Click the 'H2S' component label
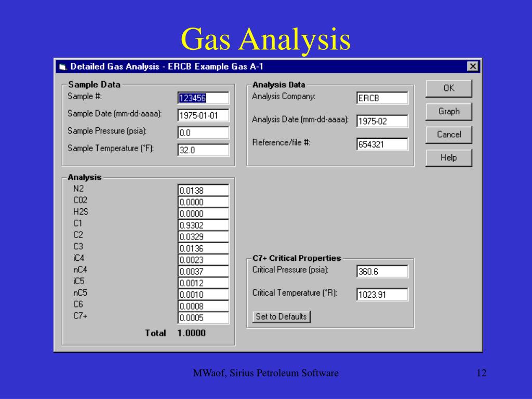The width and height of the screenshot is (532, 399). (81, 212)
